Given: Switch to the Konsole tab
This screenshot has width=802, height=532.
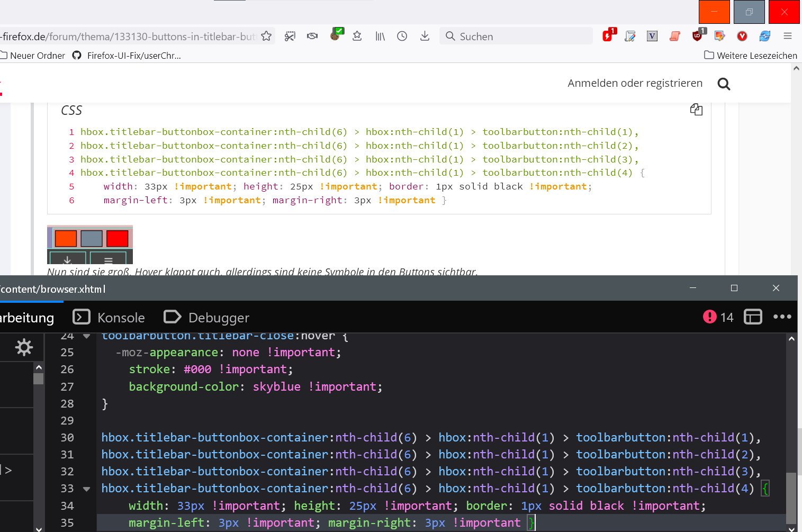Looking at the screenshot, I should click(x=109, y=318).
